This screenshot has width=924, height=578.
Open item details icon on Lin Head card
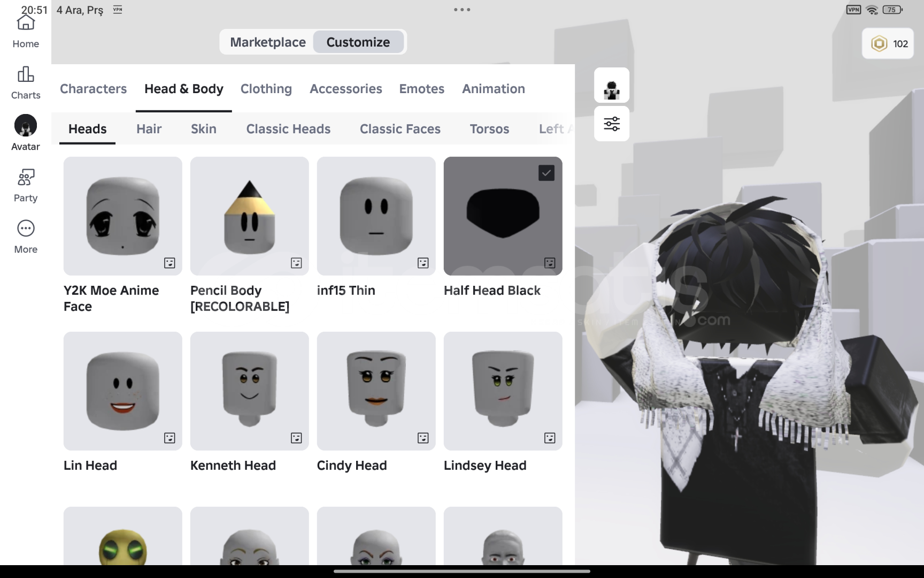pos(170,438)
